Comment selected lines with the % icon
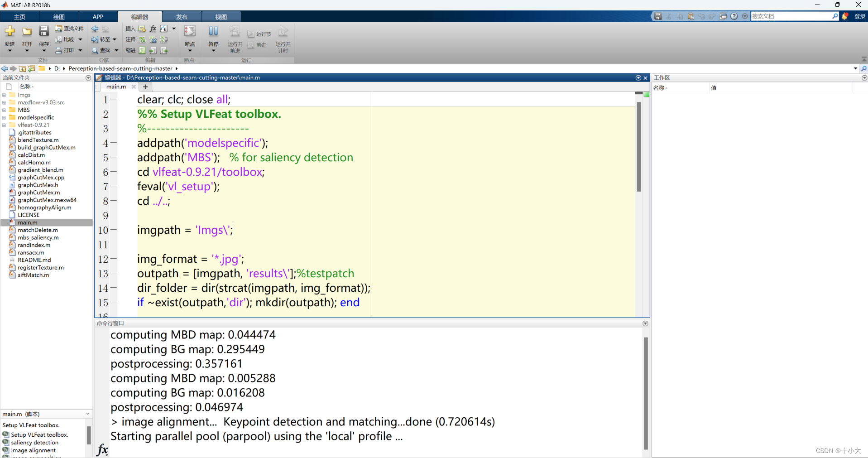The height and width of the screenshot is (458, 868). pyautogui.click(x=142, y=39)
